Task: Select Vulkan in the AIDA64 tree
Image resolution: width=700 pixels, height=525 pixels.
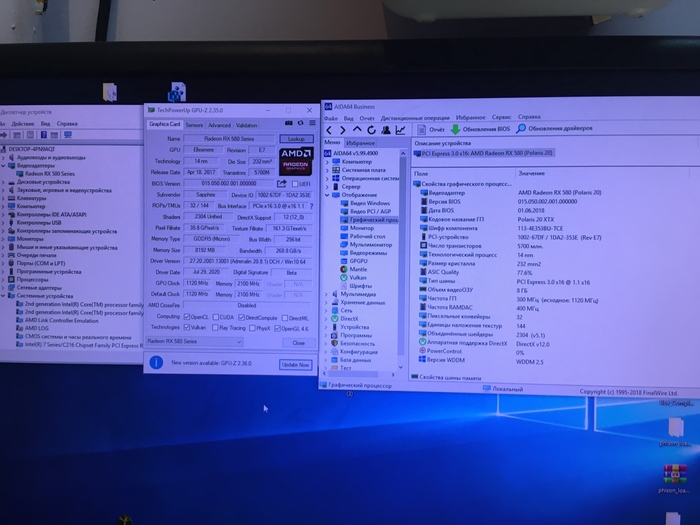Action: tap(360, 277)
